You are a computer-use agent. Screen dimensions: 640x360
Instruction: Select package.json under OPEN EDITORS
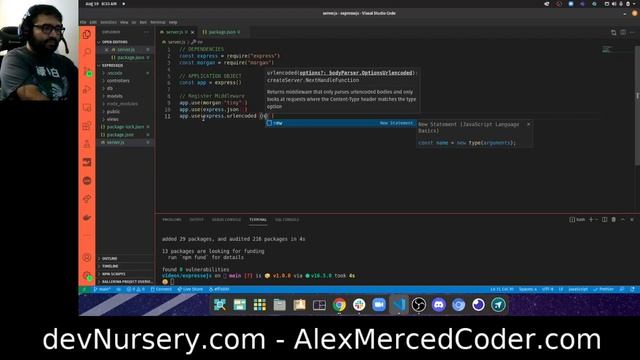pos(131,58)
